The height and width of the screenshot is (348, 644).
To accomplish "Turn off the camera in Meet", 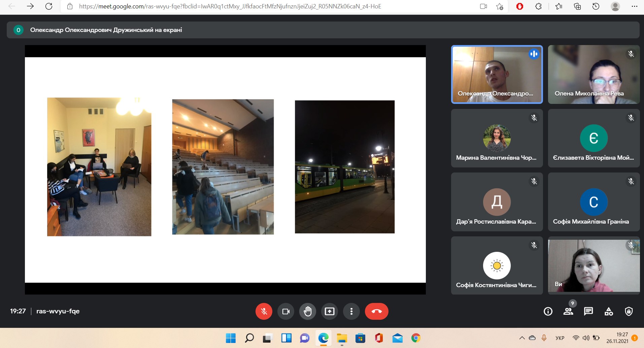I will click(x=286, y=311).
